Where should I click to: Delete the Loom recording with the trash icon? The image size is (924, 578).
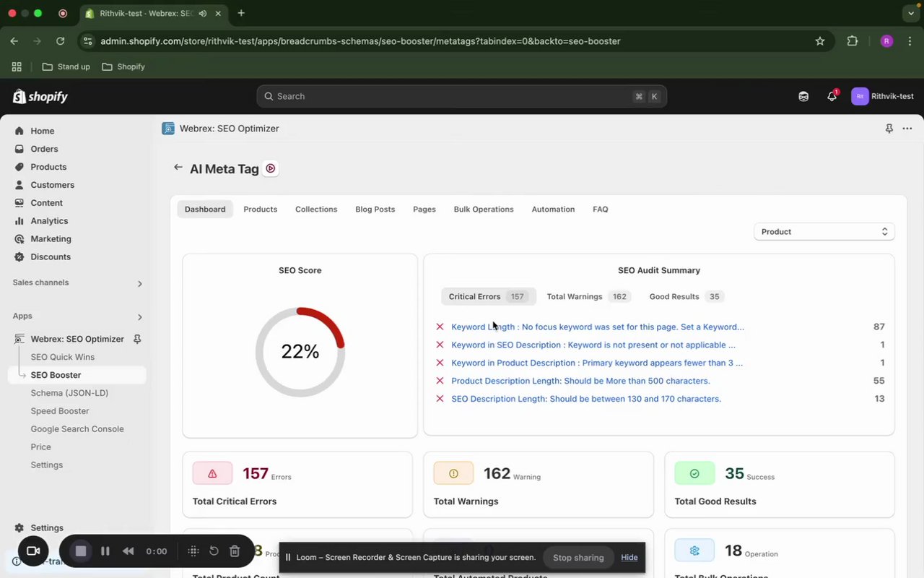pyautogui.click(x=235, y=551)
